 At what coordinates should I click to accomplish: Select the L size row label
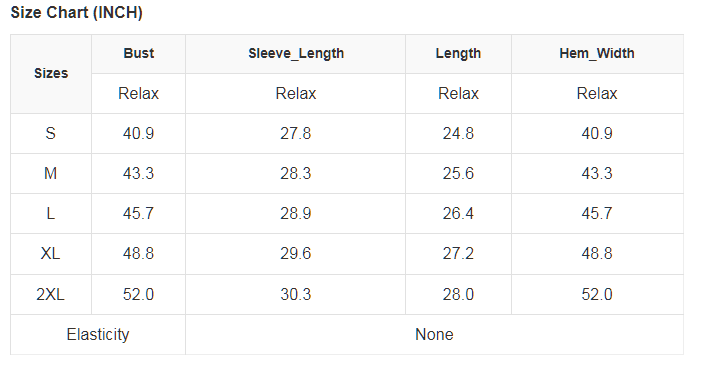51,213
